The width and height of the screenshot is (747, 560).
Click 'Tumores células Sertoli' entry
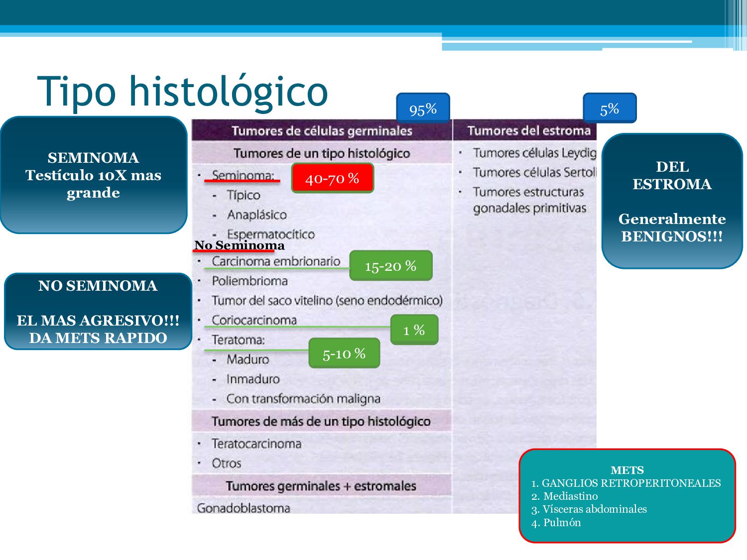534,172
